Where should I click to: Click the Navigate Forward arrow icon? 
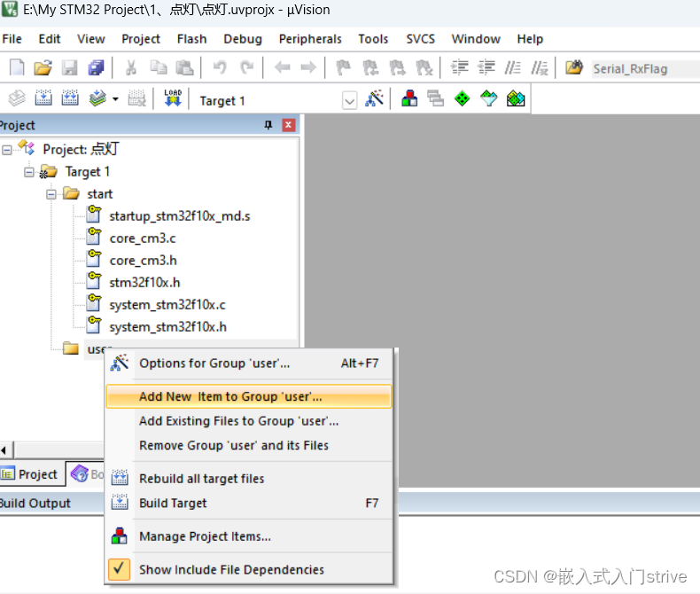[308, 68]
